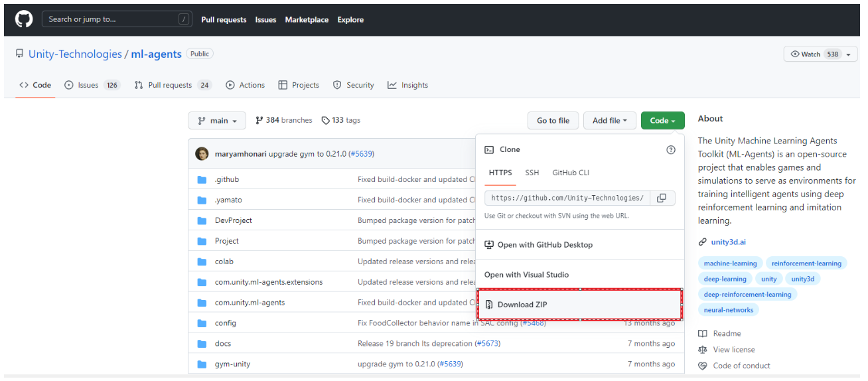This screenshot has width=868, height=381.
Task: Click the license scale icon
Action: coord(703,350)
